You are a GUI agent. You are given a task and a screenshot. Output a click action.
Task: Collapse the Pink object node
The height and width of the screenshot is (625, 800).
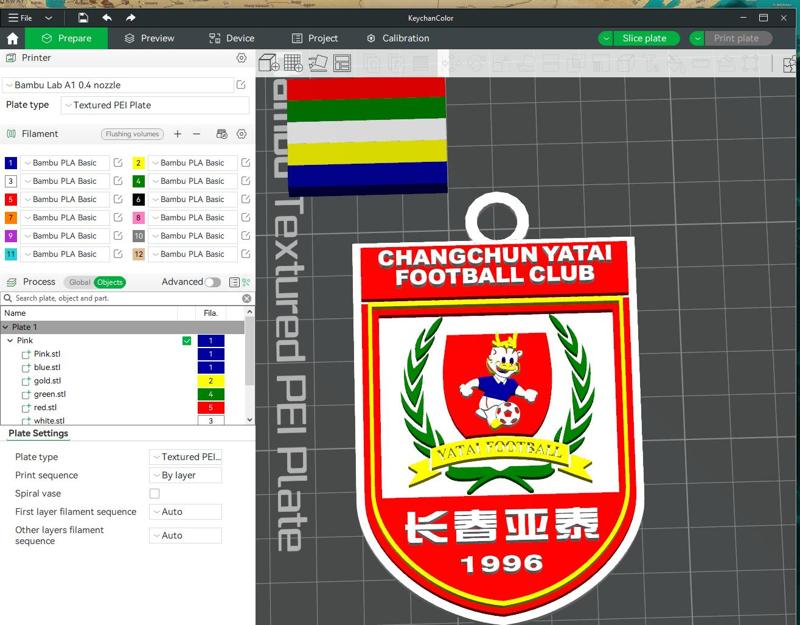point(10,340)
